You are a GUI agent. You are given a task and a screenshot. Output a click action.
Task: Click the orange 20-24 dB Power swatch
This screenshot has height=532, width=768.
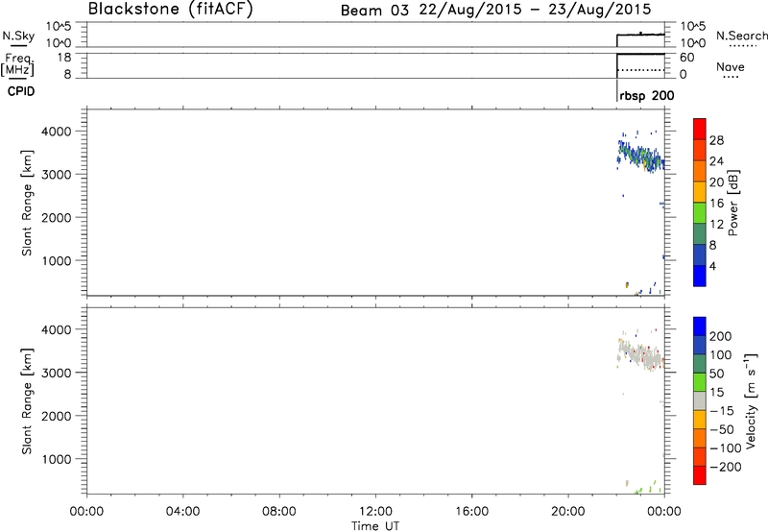700,172
